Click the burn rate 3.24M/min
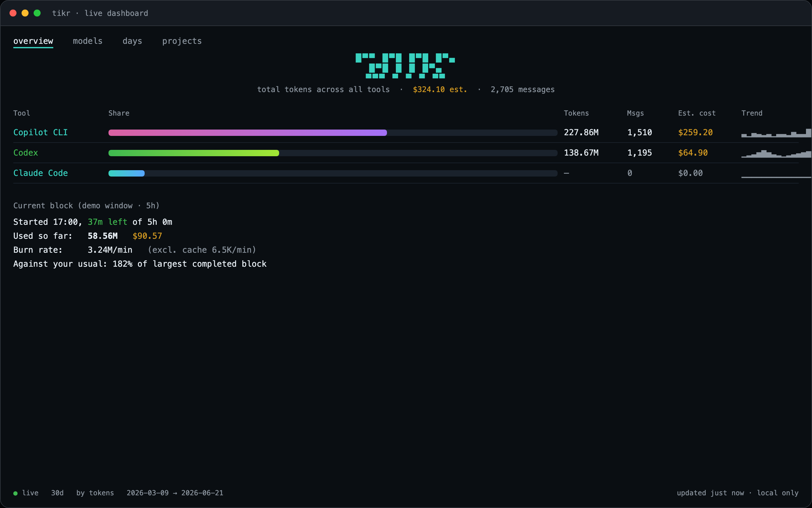Screen dimensions: 812x508 pos(110,250)
